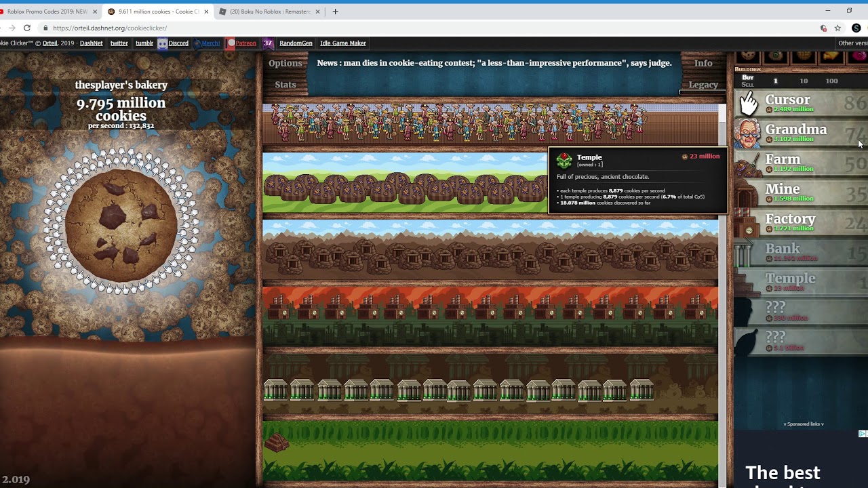Set bulk amount to 100
The image size is (868, 488).
pyautogui.click(x=831, y=81)
